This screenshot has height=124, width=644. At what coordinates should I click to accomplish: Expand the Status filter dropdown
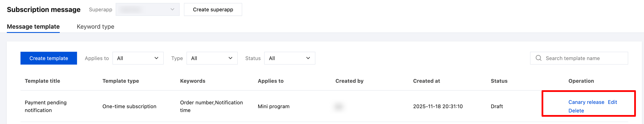(290, 58)
